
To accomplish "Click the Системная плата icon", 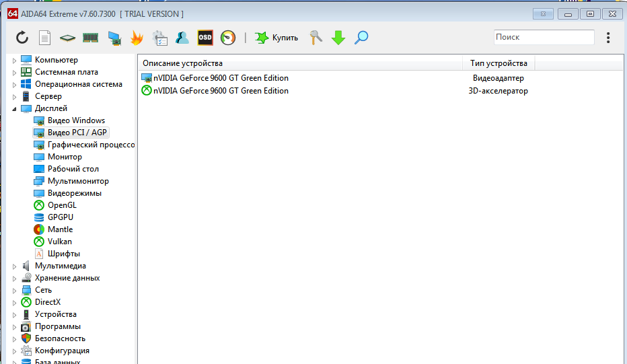I will (26, 72).
